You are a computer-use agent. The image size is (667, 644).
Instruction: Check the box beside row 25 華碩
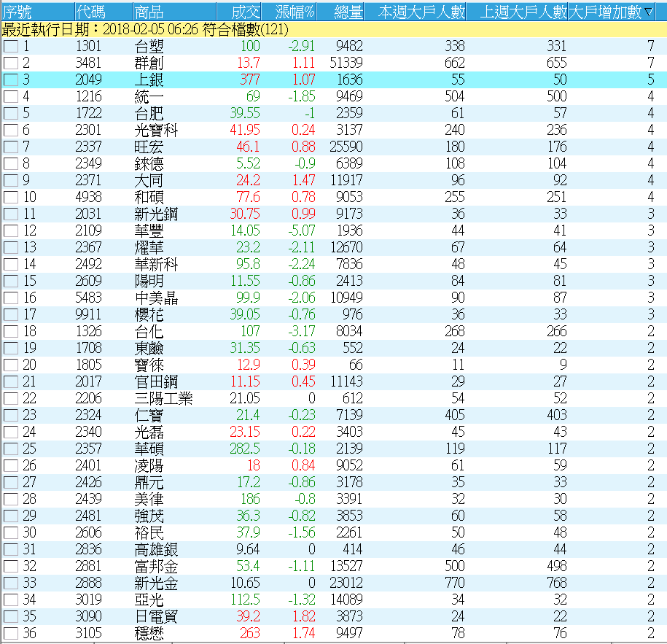(x=10, y=449)
